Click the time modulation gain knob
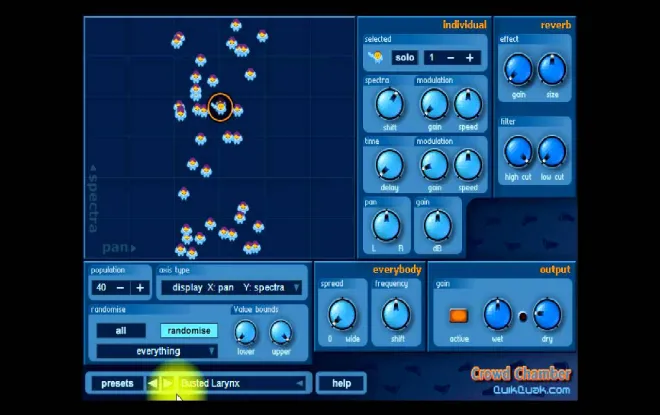This screenshot has width=660, height=415. coord(434,165)
